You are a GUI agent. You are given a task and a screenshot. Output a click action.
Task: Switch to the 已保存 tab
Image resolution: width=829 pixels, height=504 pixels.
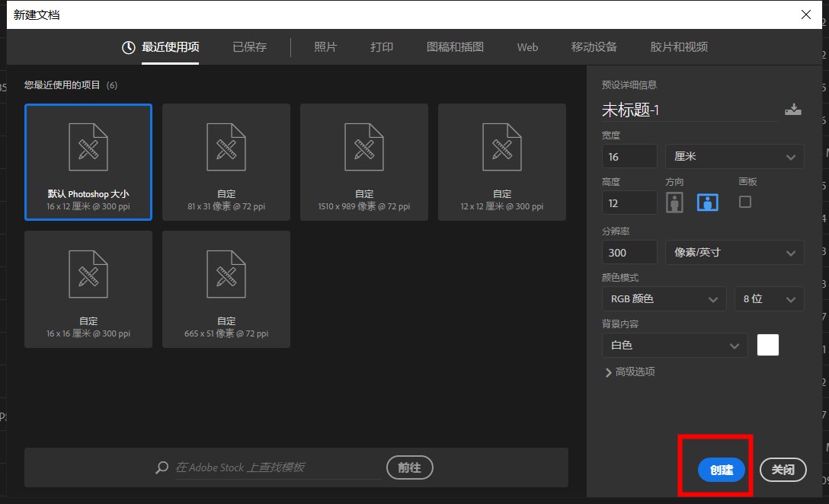[249, 47]
